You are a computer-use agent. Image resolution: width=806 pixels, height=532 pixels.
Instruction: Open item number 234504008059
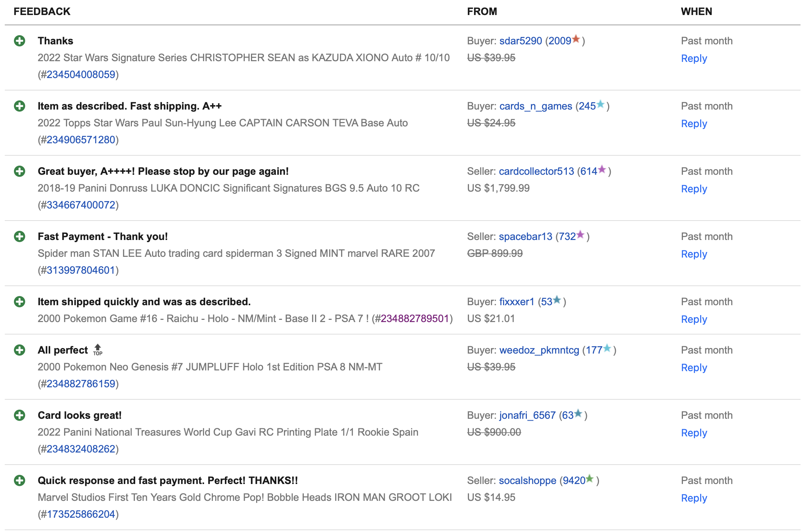pyautogui.click(x=81, y=74)
